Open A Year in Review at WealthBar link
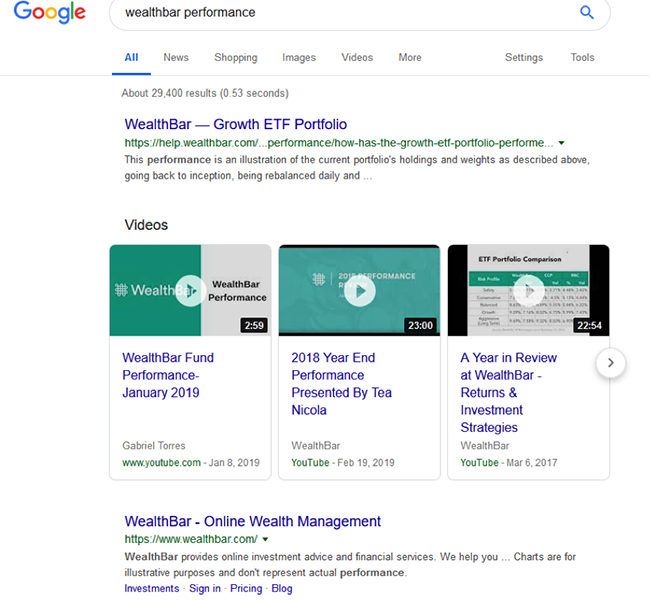This screenshot has width=650, height=600. pyautogui.click(x=509, y=392)
